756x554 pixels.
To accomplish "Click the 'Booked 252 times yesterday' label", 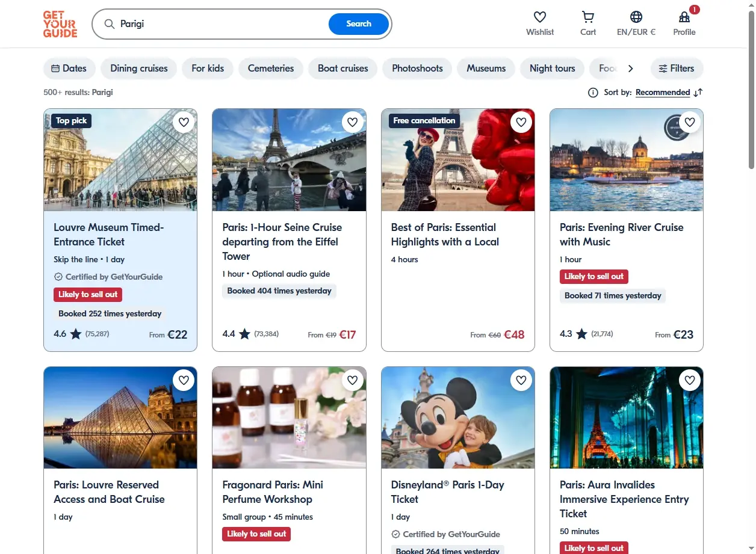I will 110,313.
